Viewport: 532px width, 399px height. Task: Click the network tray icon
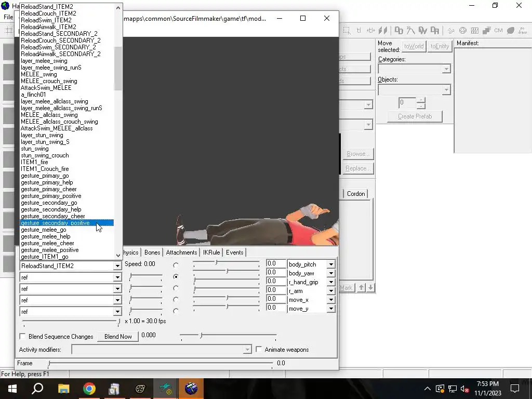point(453,389)
